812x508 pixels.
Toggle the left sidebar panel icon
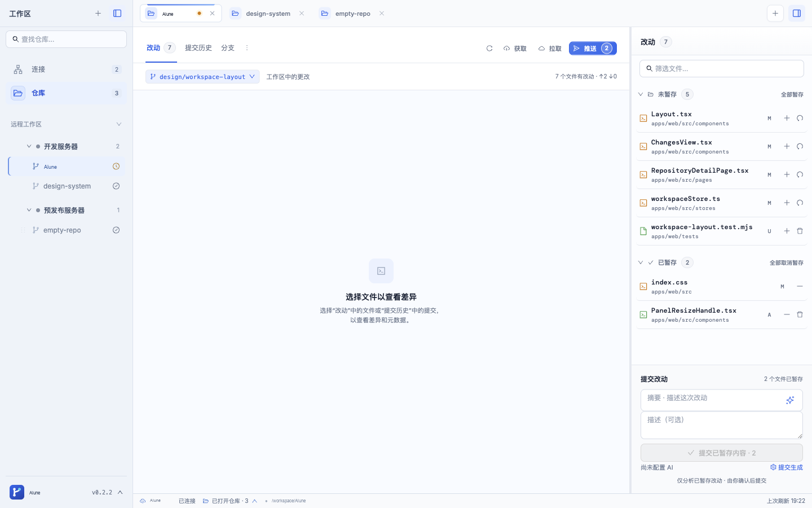point(117,14)
